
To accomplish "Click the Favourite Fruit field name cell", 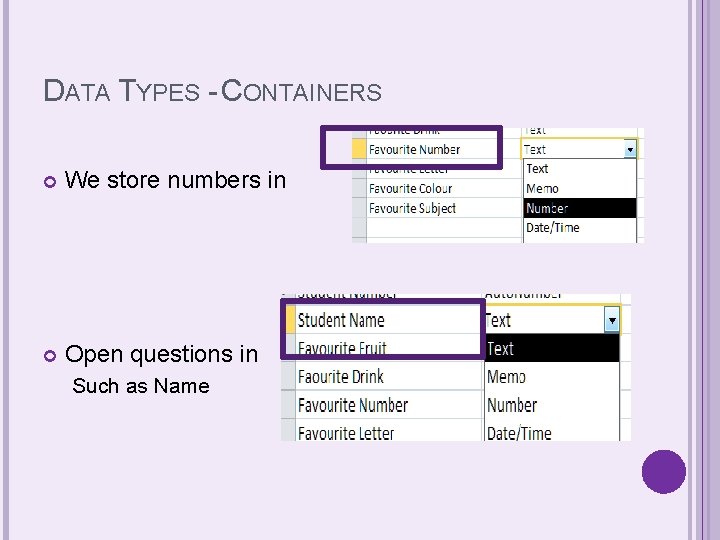I will click(388, 348).
